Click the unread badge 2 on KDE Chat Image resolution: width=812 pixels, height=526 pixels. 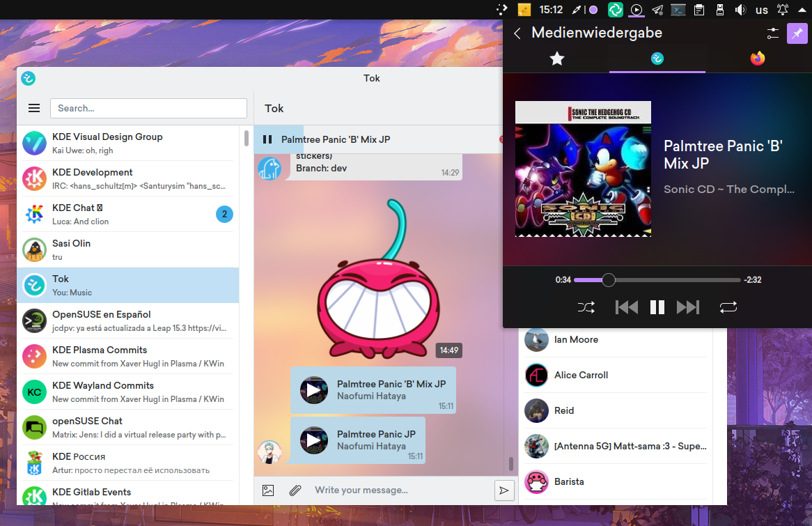[224, 214]
